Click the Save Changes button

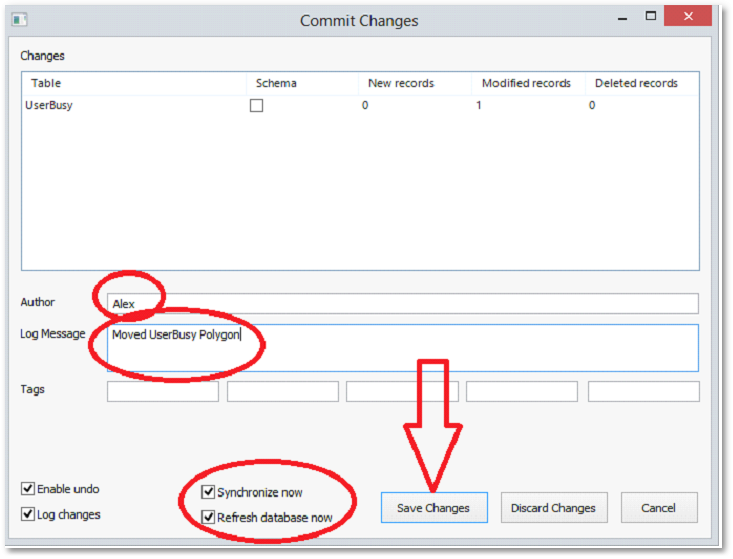pos(434,508)
